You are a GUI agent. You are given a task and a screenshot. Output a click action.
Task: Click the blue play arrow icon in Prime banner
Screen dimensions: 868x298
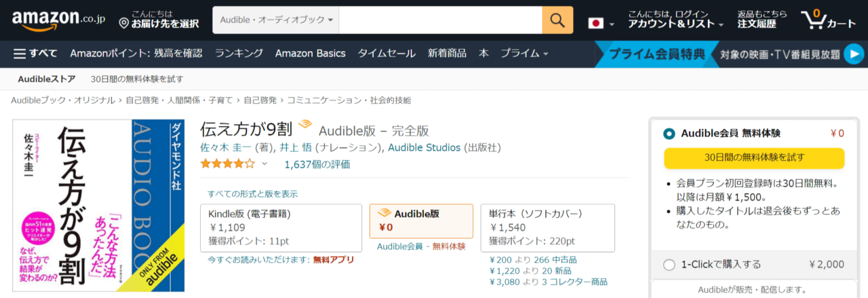tap(854, 54)
